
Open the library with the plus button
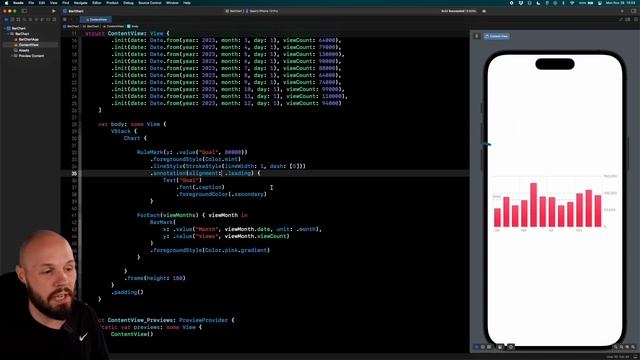pyautogui.click(x=622, y=11)
